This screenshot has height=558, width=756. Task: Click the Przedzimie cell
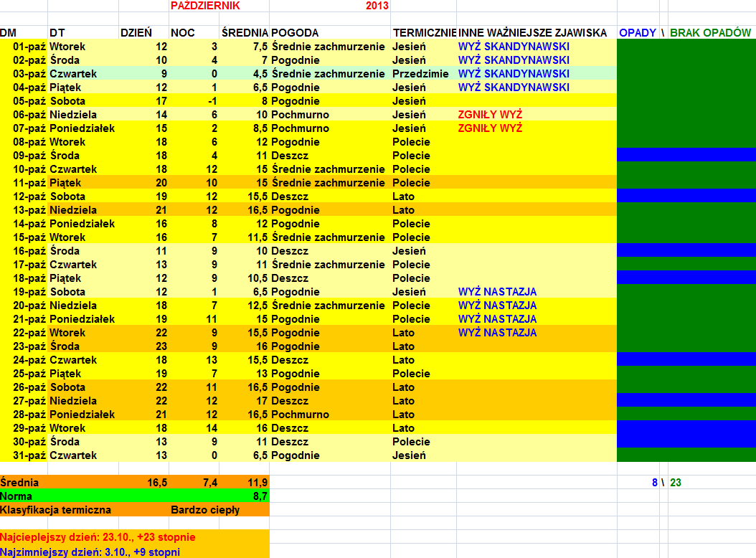click(x=421, y=74)
